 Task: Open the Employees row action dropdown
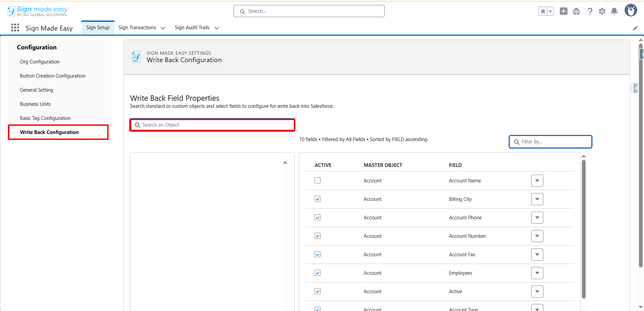537,273
